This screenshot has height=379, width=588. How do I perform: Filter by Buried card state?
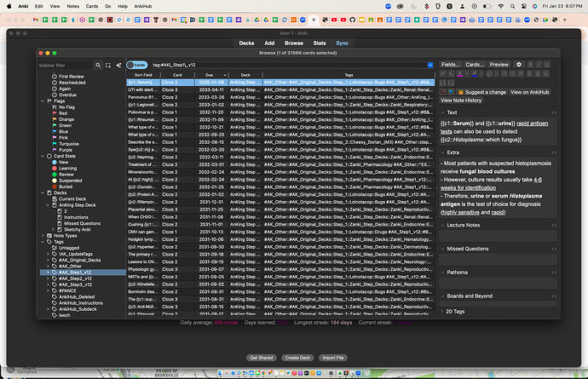[66, 187]
